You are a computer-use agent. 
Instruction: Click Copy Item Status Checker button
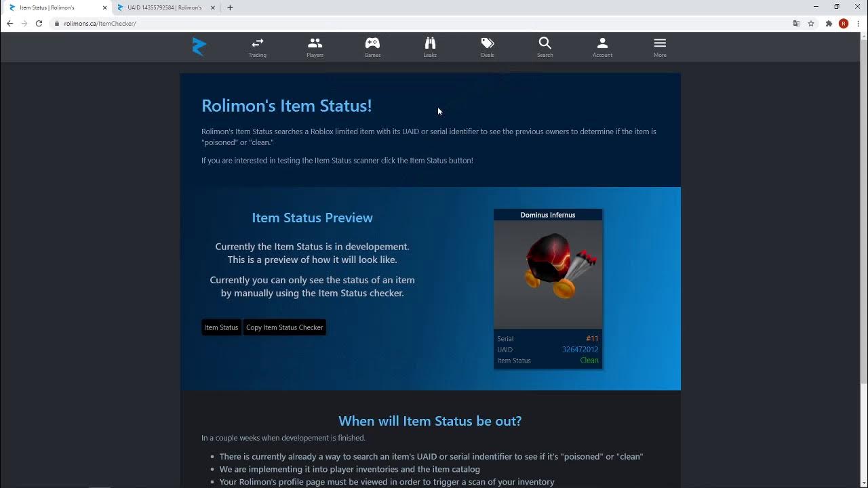coord(284,327)
